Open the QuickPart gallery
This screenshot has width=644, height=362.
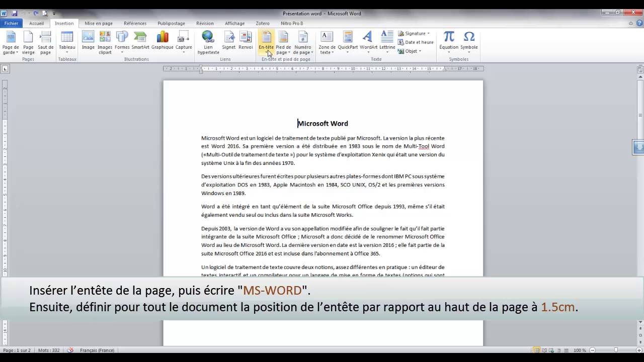[348, 43]
